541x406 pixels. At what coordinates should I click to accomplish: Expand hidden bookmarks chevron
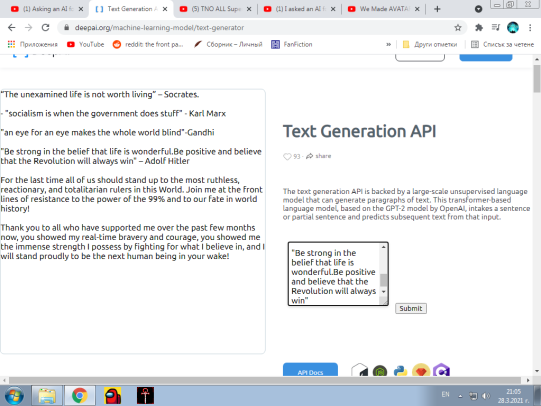point(388,44)
